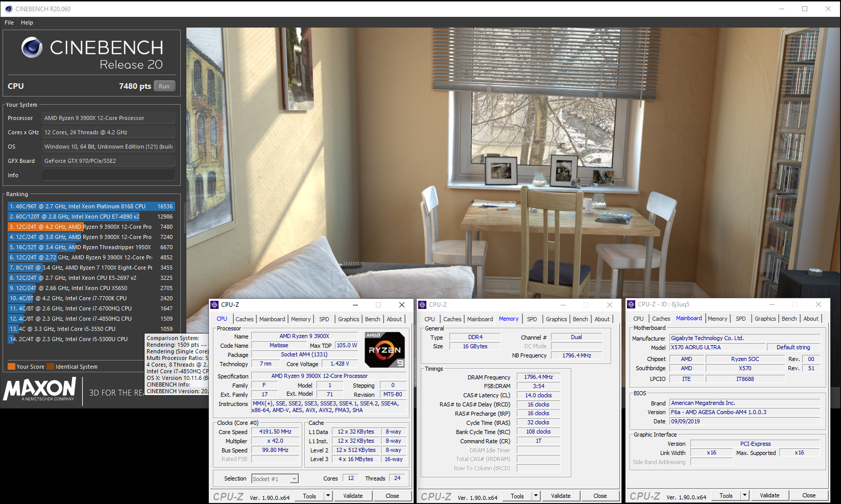Click BIOS version F6a AGESA field
This screenshot has height=504, width=841.
pos(745,412)
